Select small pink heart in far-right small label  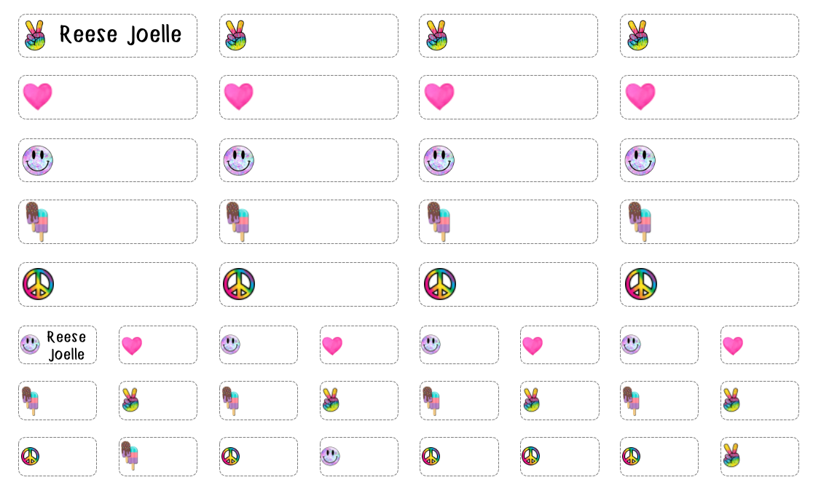tap(733, 345)
